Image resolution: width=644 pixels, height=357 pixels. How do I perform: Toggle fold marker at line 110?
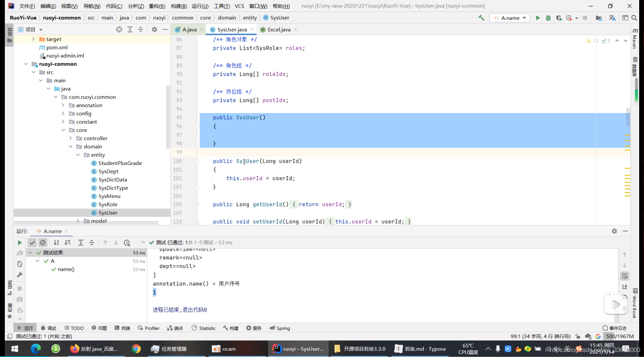point(197,222)
